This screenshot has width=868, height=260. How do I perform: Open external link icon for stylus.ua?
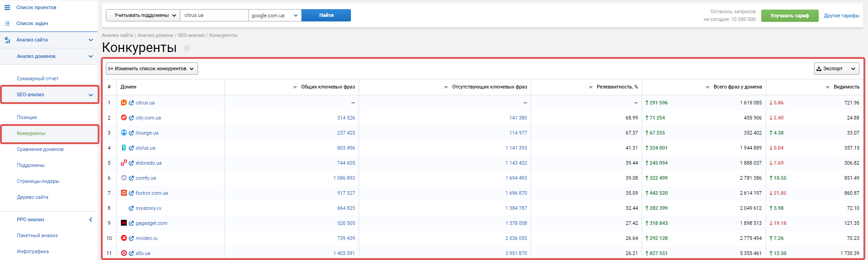point(131,148)
